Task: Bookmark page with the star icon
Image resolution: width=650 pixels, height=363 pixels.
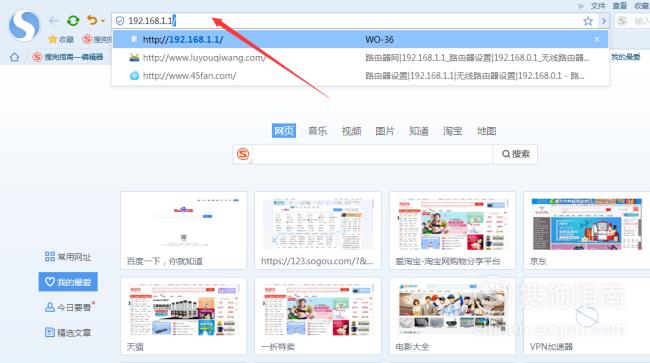Action: click(588, 21)
